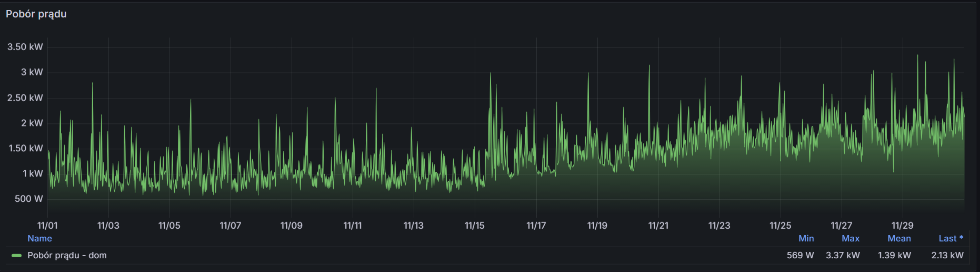Image resolution: width=980 pixels, height=272 pixels.
Task: Sort legend by Name column header
Action: [39, 239]
